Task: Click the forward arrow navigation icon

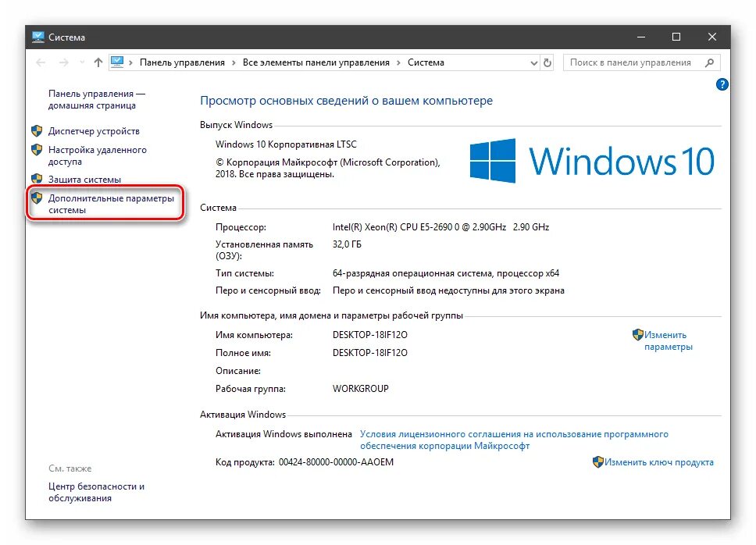Action: 63,62
